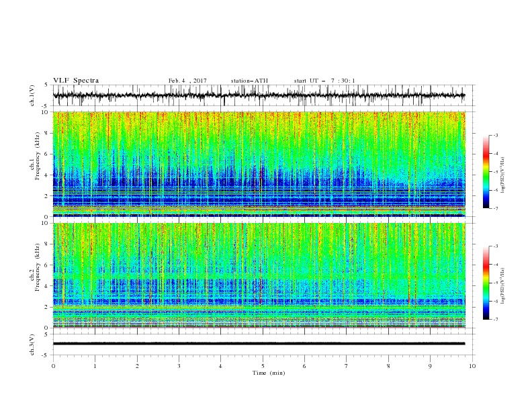Click the time axis tick label "2"
Screen dimensions: 532x411
point(137,366)
